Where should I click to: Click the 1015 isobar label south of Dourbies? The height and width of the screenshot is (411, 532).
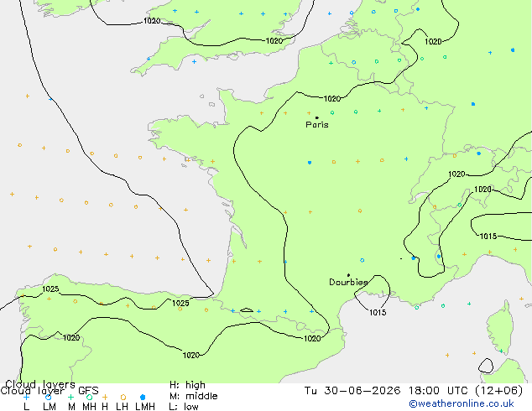(378, 312)
